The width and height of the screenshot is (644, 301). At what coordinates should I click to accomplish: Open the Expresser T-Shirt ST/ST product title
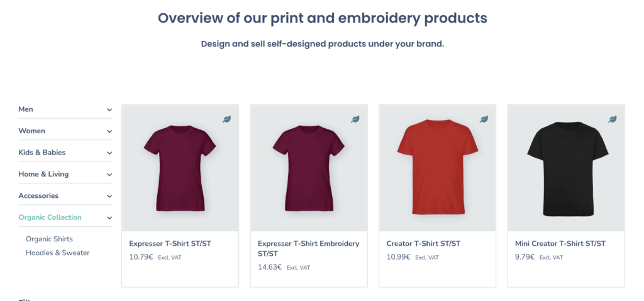[170, 244]
